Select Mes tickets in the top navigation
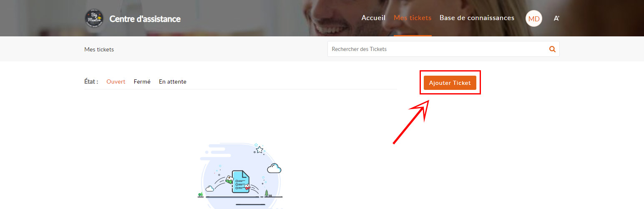Screen dimensions: 644x209 pos(413,18)
